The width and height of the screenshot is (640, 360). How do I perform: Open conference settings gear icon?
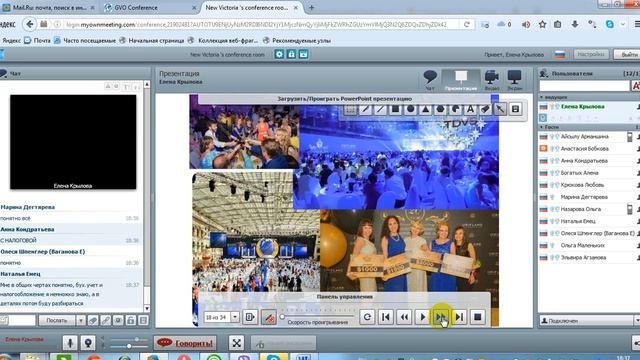click(x=279, y=54)
